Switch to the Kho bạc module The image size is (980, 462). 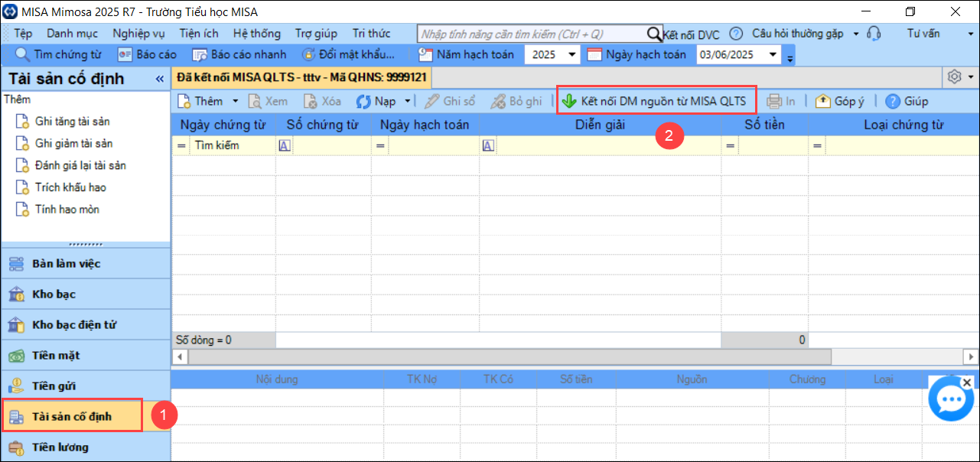(x=86, y=294)
